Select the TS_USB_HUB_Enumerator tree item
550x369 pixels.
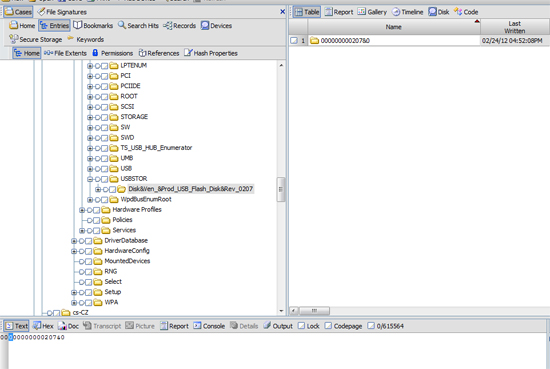coord(156,148)
